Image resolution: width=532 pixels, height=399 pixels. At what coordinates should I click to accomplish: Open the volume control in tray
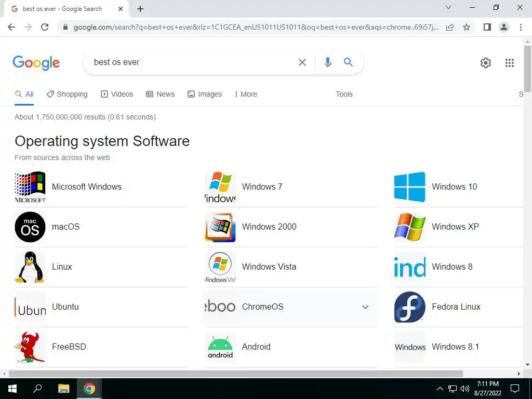tap(465, 389)
